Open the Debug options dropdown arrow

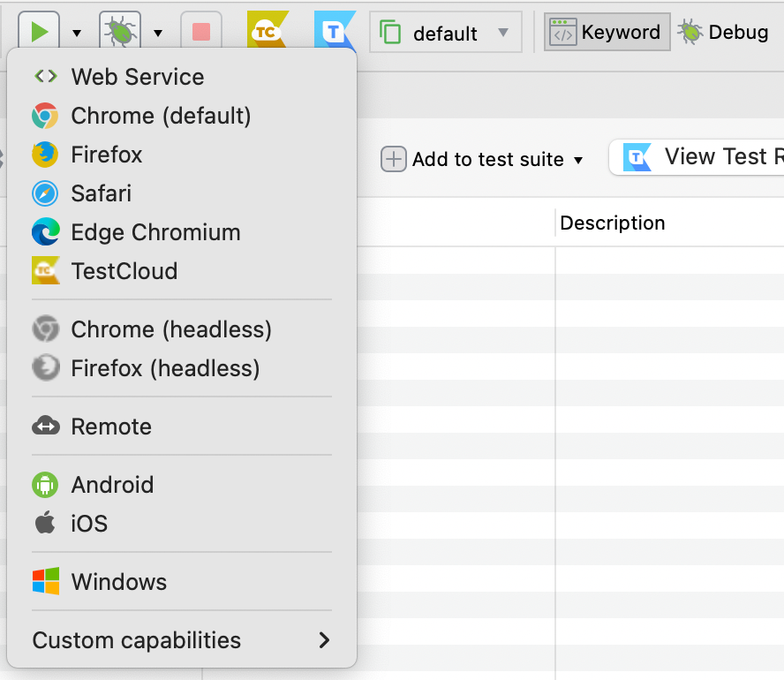[x=158, y=34]
